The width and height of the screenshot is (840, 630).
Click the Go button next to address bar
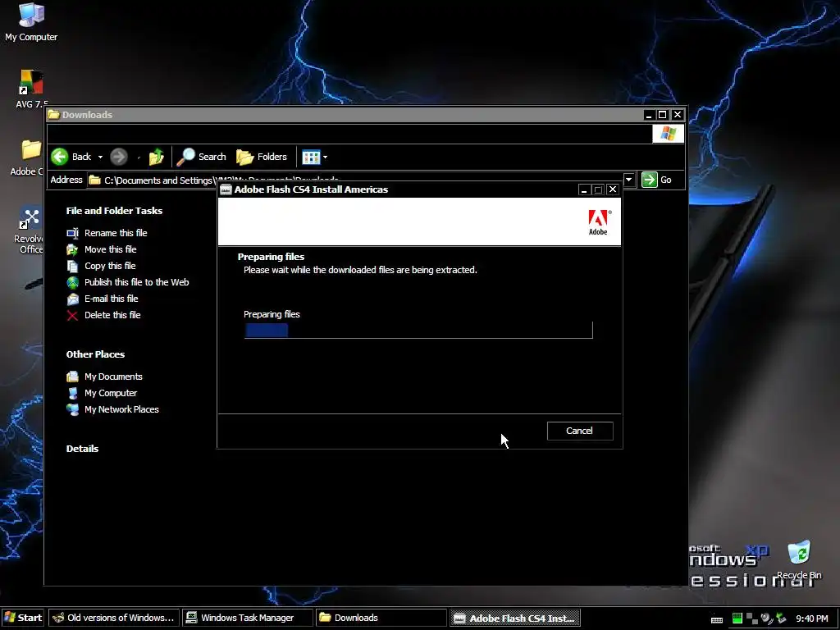click(657, 180)
